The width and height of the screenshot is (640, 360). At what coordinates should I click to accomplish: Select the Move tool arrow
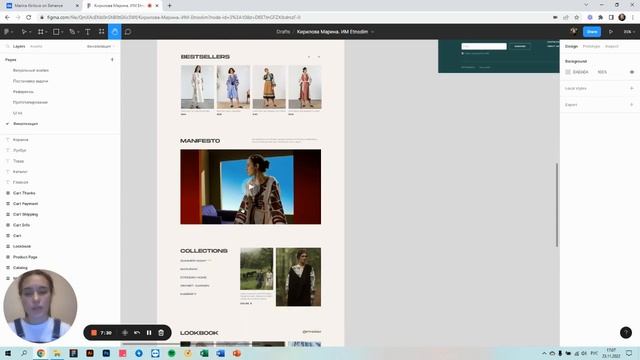(24, 31)
